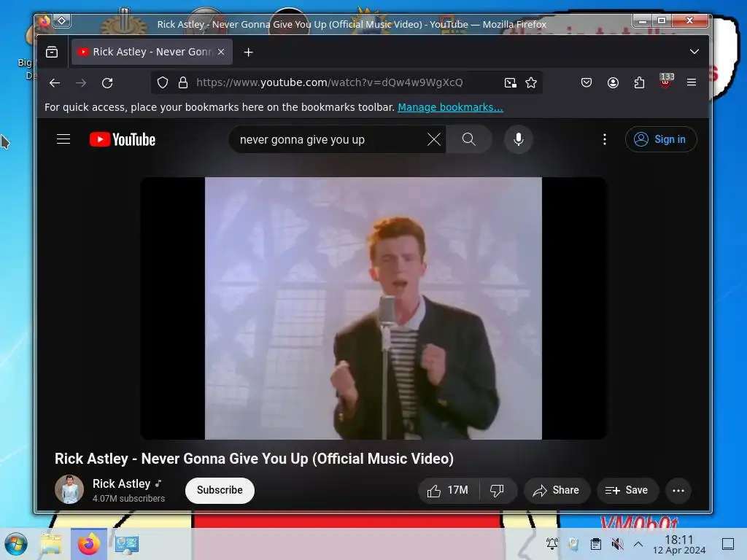This screenshot has width=747, height=560.
Task: Open Save to Pocket icon
Action: point(587,82)
